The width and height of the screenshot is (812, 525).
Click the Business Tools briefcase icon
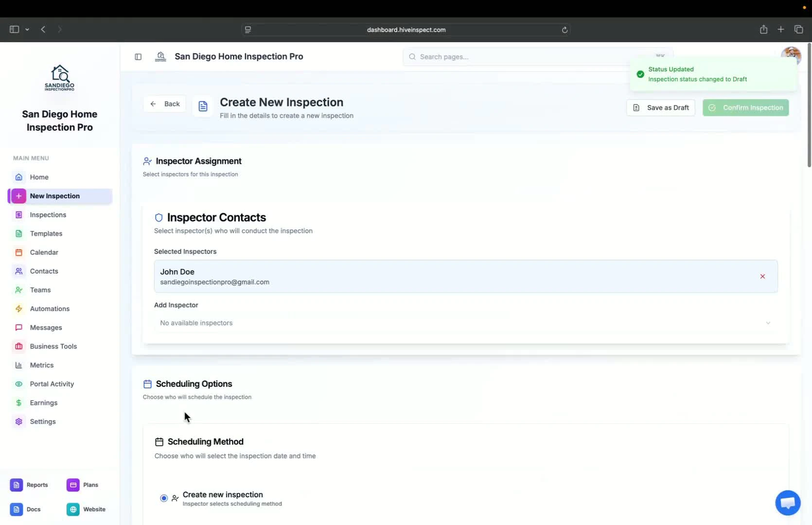[19, 346]
